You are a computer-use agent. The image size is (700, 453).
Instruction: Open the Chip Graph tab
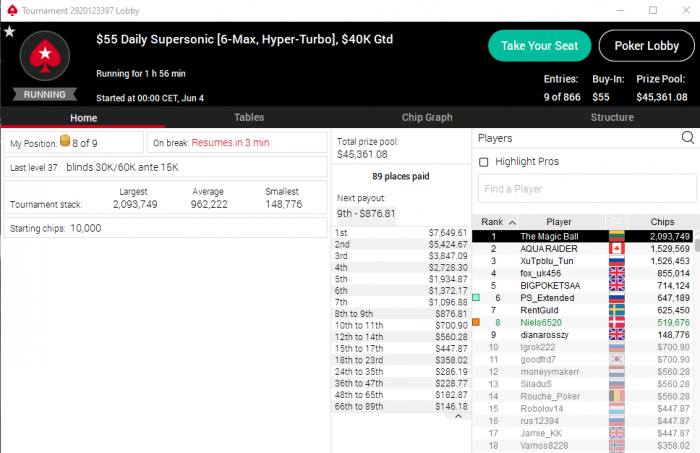pos(427,117)
